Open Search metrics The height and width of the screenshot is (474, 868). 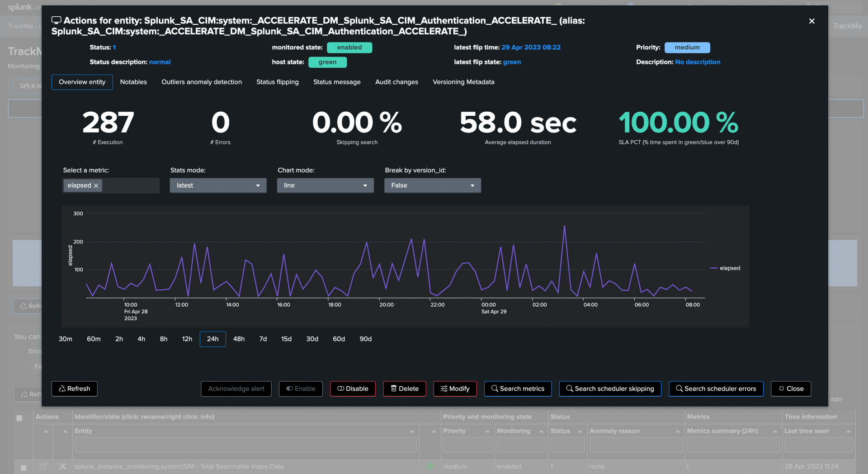pos(517,389)
